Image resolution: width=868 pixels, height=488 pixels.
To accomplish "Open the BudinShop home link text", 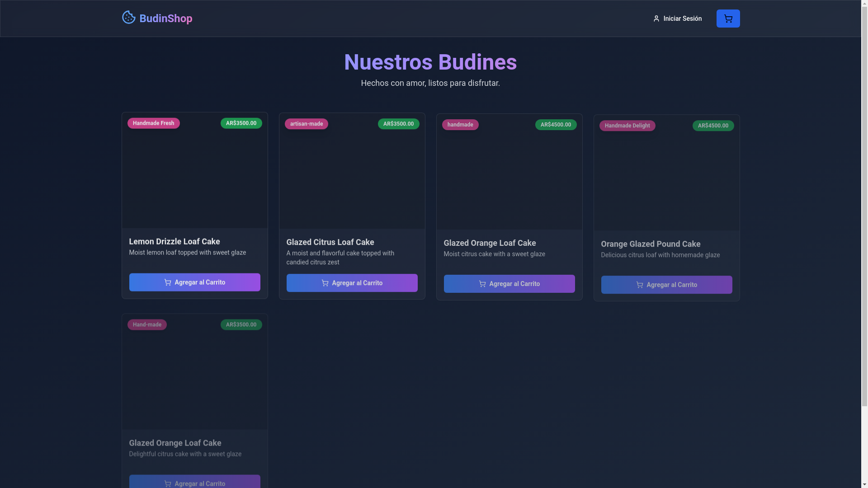I will 165,19.
